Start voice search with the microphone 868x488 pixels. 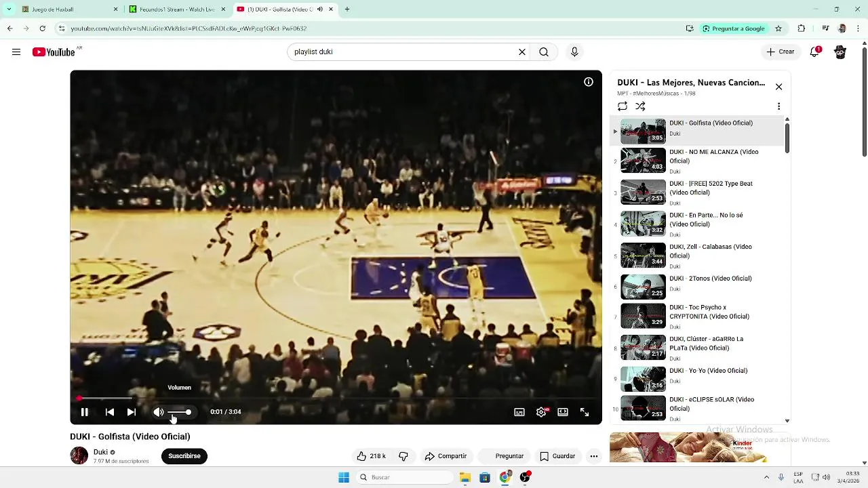click(x=574, y=52)
